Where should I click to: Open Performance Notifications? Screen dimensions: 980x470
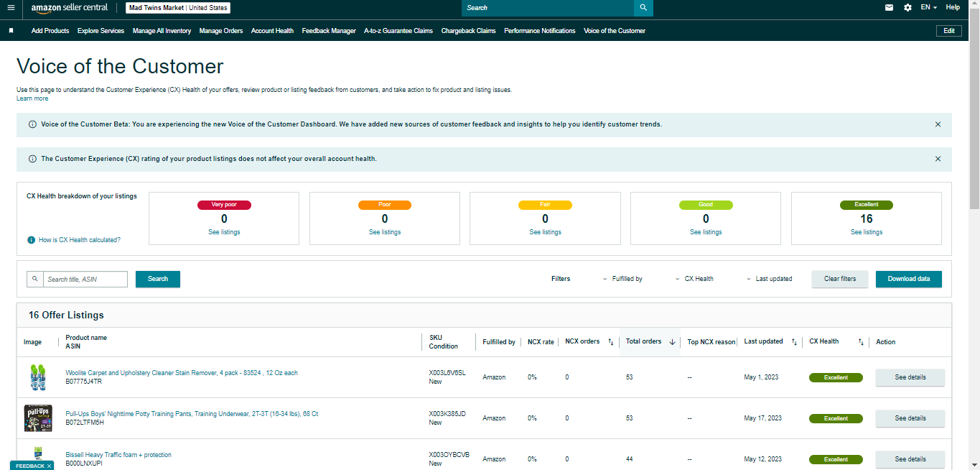tap(540, 31)
